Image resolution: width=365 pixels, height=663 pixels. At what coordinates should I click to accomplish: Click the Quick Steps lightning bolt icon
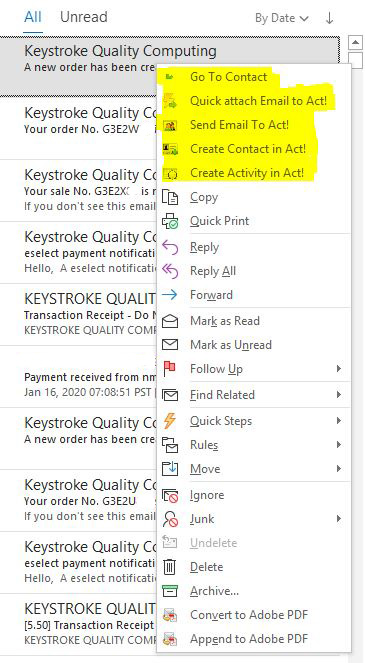tap(170, 421)
